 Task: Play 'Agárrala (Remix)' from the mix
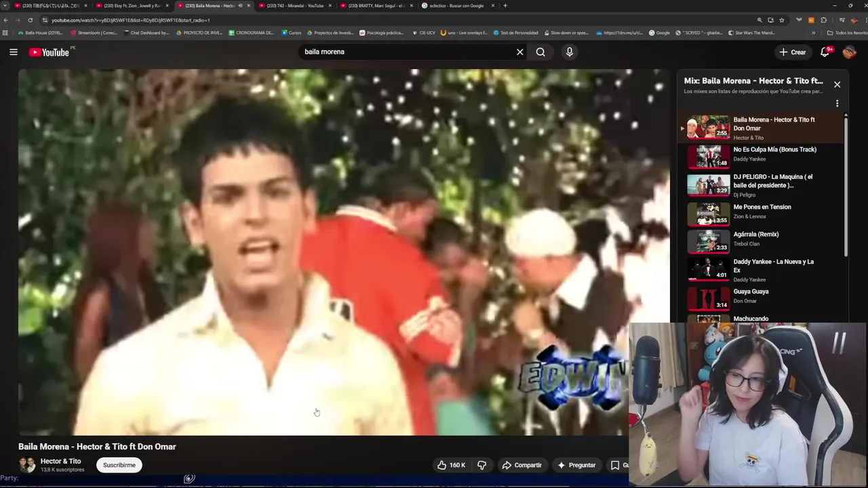(762, 241)
